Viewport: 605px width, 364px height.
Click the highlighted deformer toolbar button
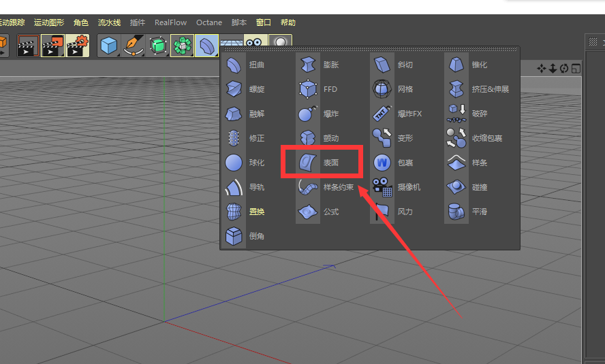(x=207, y=46)
